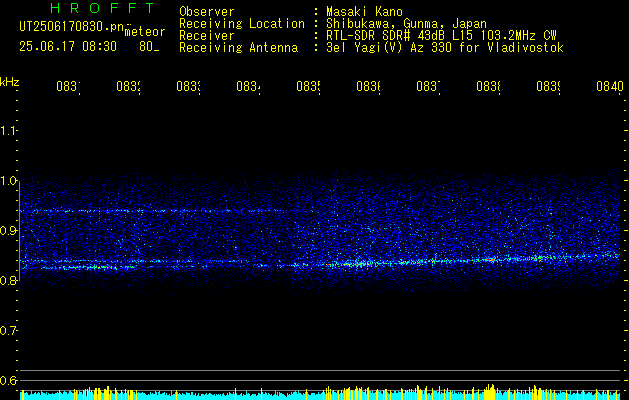629x400 pixels.
Task: Click the red-hot echo peak near 0838
Action: tap(492, 260)
